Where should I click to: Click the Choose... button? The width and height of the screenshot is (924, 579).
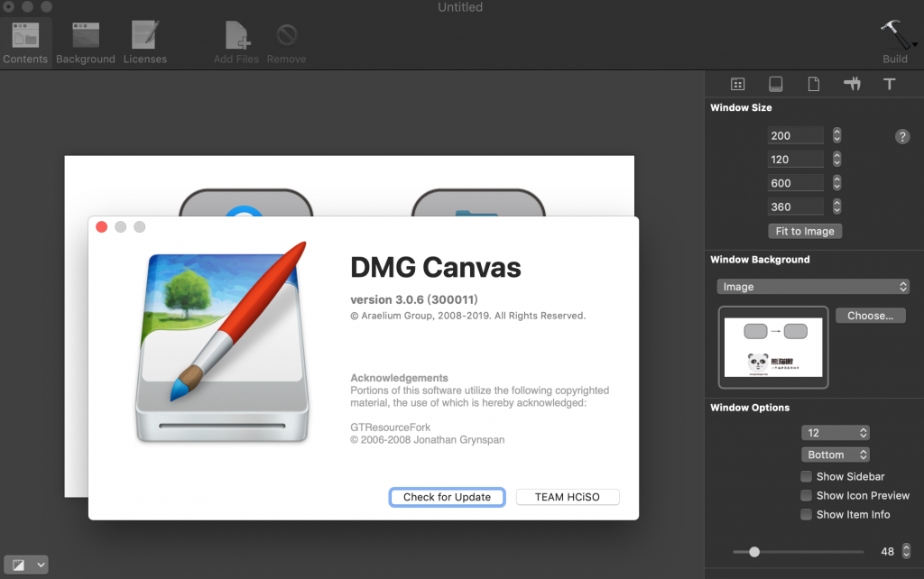(871, 316)
